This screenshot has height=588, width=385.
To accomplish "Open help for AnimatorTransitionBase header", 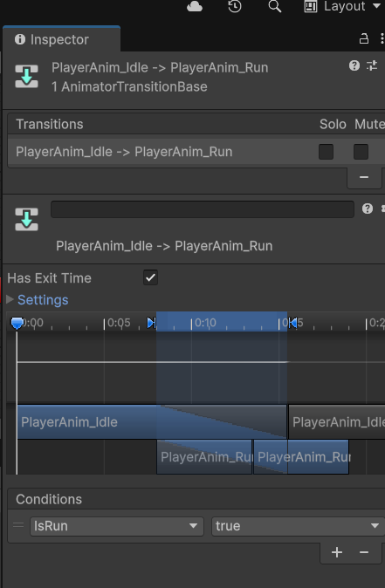I will pyautogui.click(x=354, y=65).
